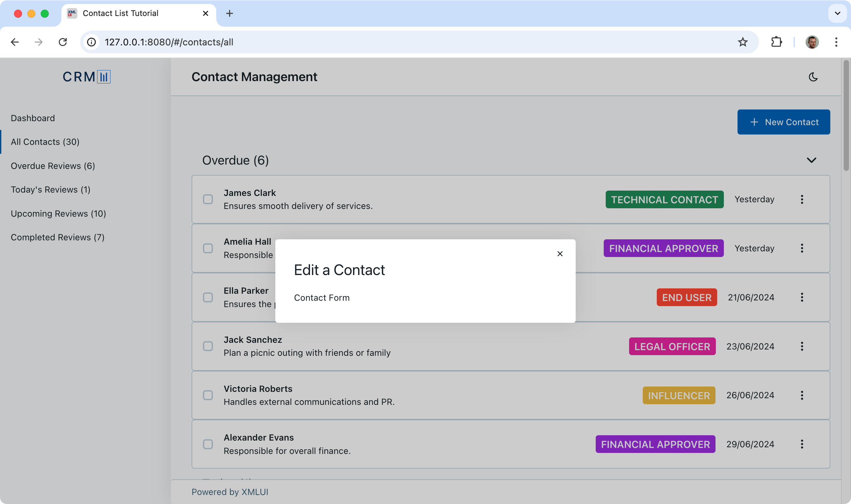Image resolution: width=851 pixels, height=504 pixels.
Task: Click the 29/06/2024 date
Action: pos(750,444)
